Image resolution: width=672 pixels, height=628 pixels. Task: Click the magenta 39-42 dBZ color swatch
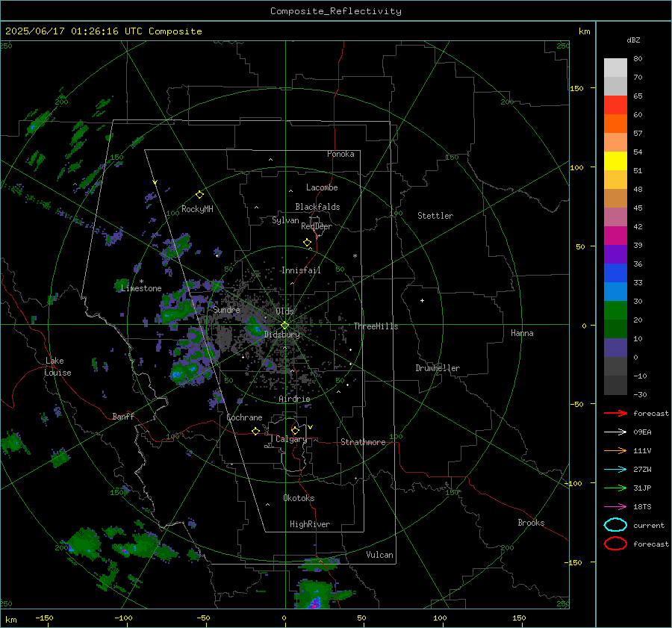pyautogui.click(x=615, y=236)
